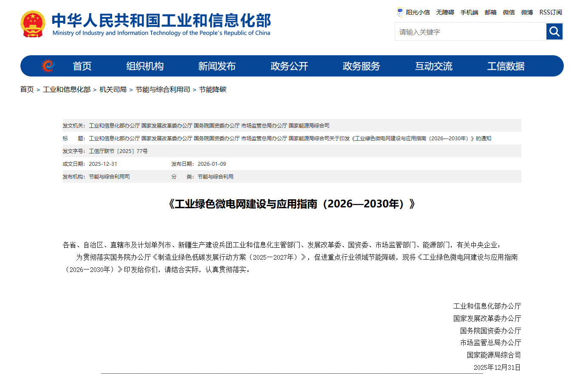Click the magnifier search button
The height and width of the screenshot is (374, 588).
pyautogui.click(x=554, y=31)
